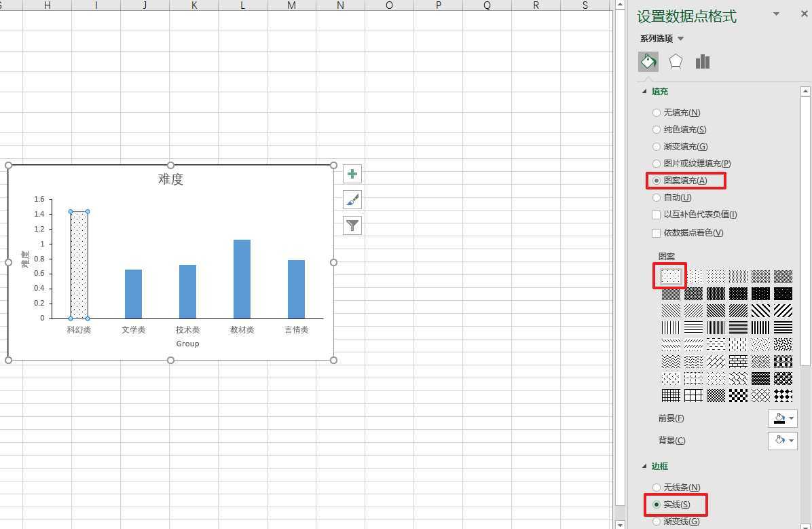The height and width of the screenshot is (529, 812).
Task: Select the 自动 fill radio button
Action: pos(657,198)
